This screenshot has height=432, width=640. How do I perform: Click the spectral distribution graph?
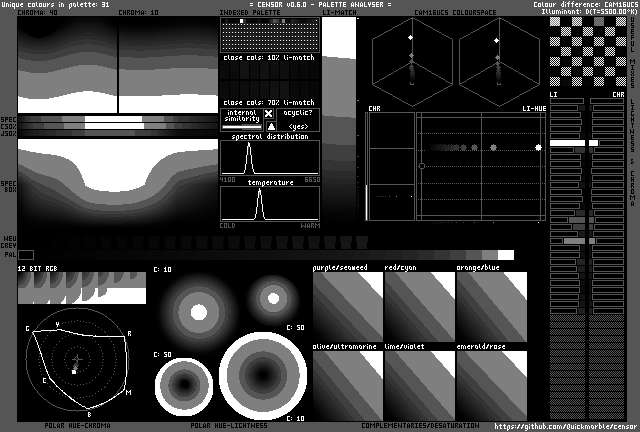point(270,158)
